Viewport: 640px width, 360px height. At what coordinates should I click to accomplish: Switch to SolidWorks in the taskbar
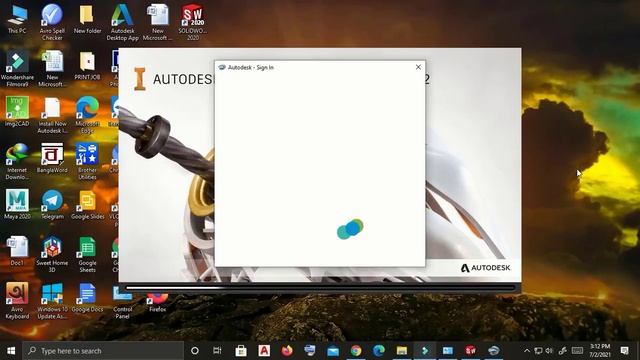tap(471, 351)
